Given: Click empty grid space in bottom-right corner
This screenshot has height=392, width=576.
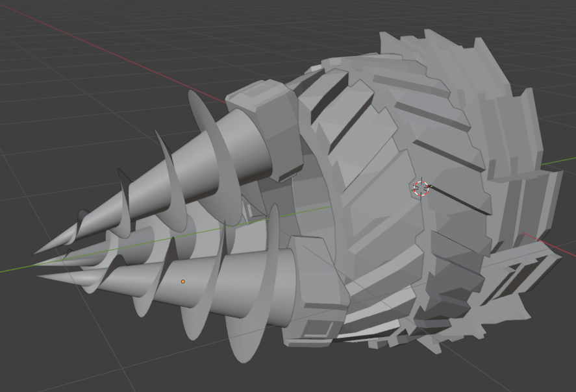Looking at the screenshot, I should point(532,363).
